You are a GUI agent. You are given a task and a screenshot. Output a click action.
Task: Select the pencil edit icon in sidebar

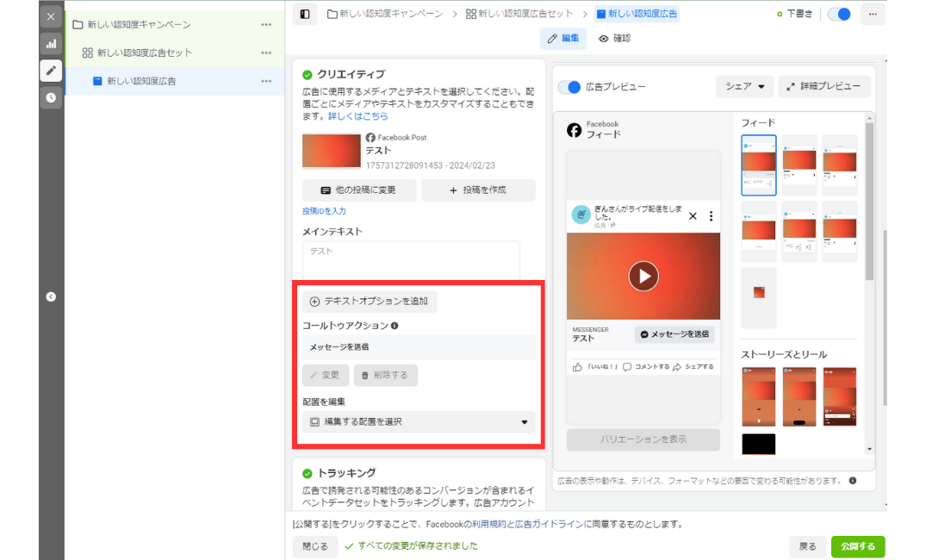(x=51, y=71)
